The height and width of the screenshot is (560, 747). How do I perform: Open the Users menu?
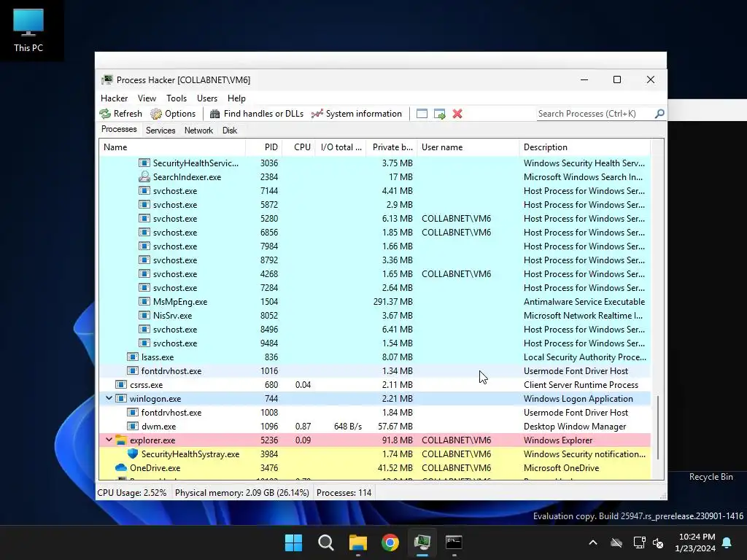[x=207, y=98]
